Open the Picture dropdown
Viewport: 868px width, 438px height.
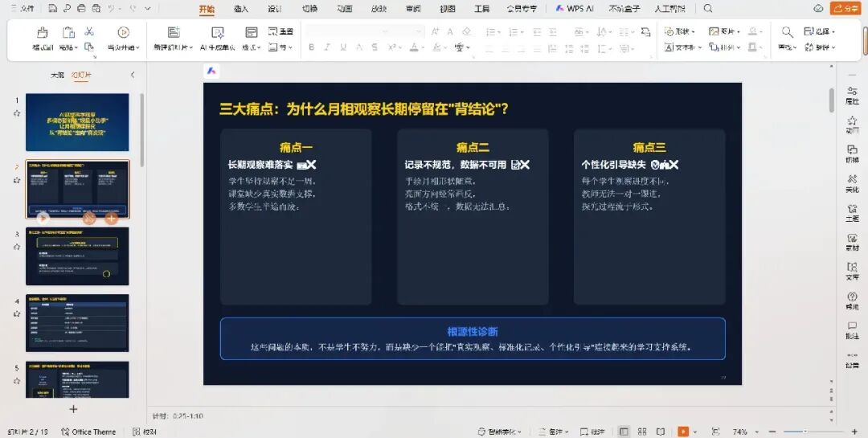725,31
